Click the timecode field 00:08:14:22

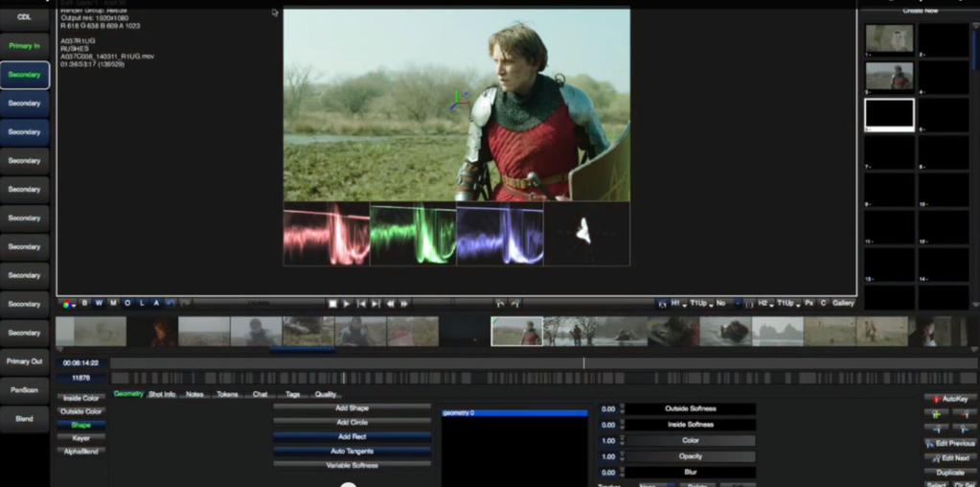(x=81, y=362)
